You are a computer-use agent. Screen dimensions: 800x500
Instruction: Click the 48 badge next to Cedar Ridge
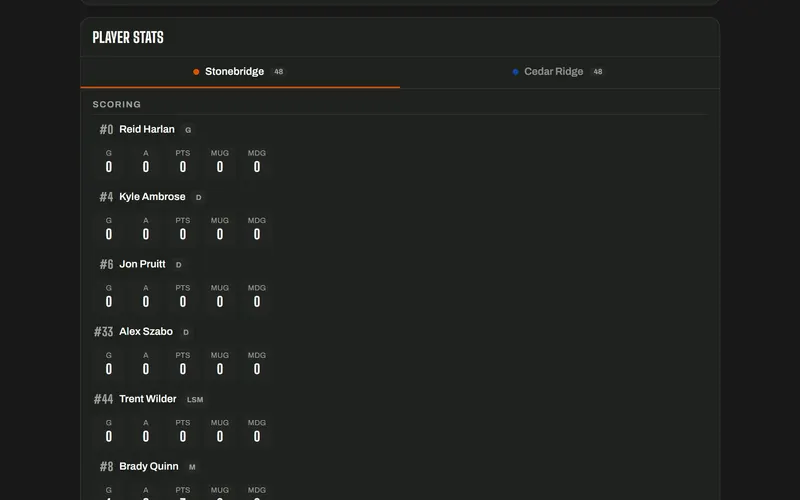click(x=597, y=72)
